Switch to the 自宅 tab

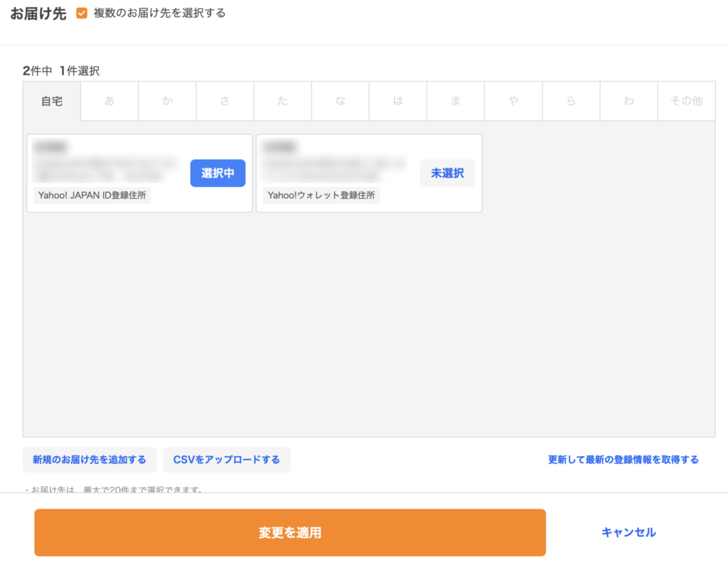pyautogui.click(x=52, y=101)
